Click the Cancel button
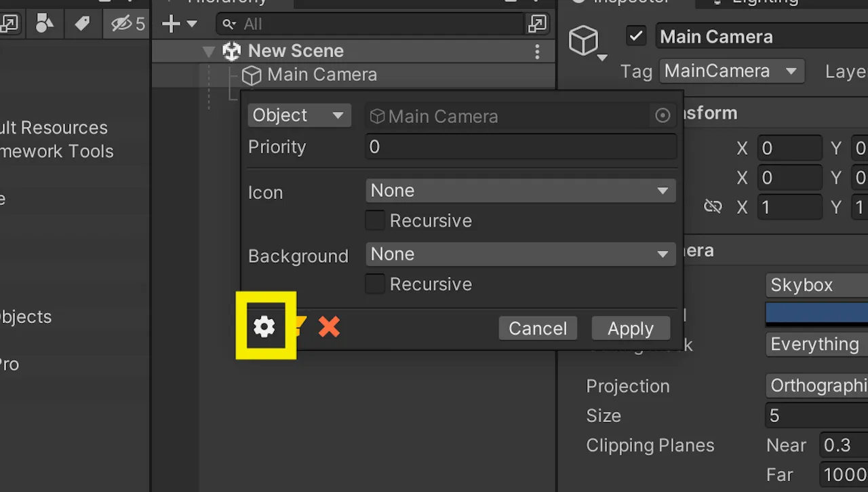The height and width of the screenshot is (492, 868). pyautogui.click(x=538, y=328)
